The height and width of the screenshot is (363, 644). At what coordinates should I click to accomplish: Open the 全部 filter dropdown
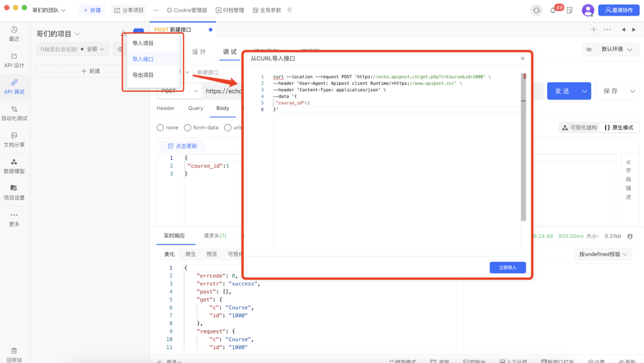coord(94,49)
